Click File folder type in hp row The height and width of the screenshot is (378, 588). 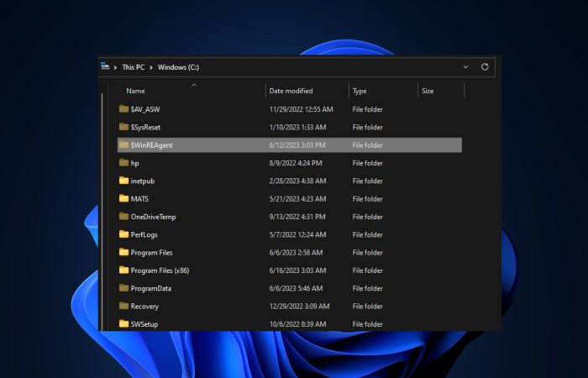[368, 163]
